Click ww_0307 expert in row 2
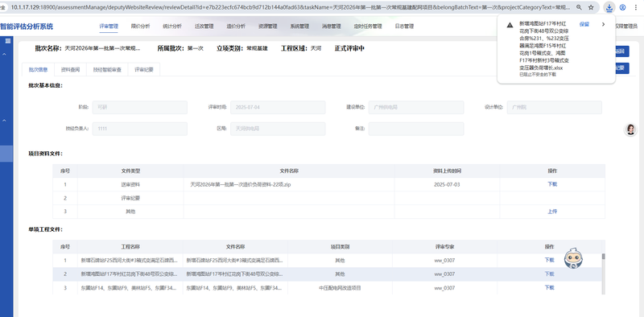644x317 pixels. point(444,274)
